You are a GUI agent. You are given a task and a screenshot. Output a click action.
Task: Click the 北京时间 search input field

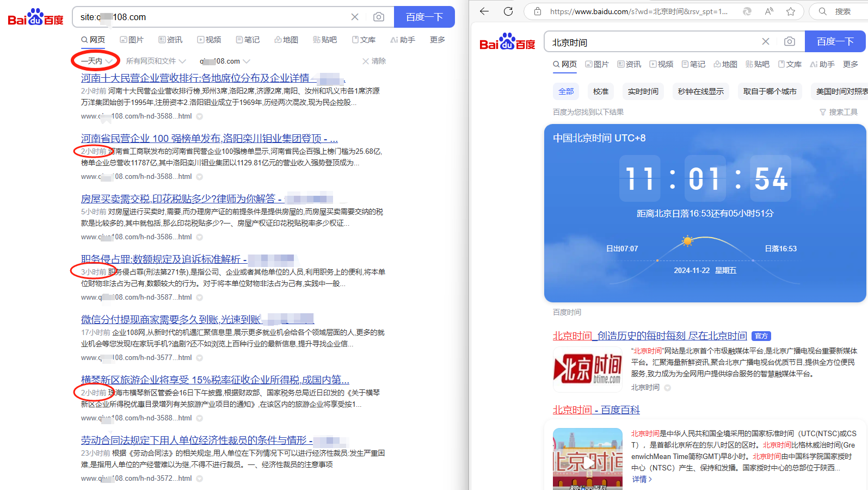point(653,42)
